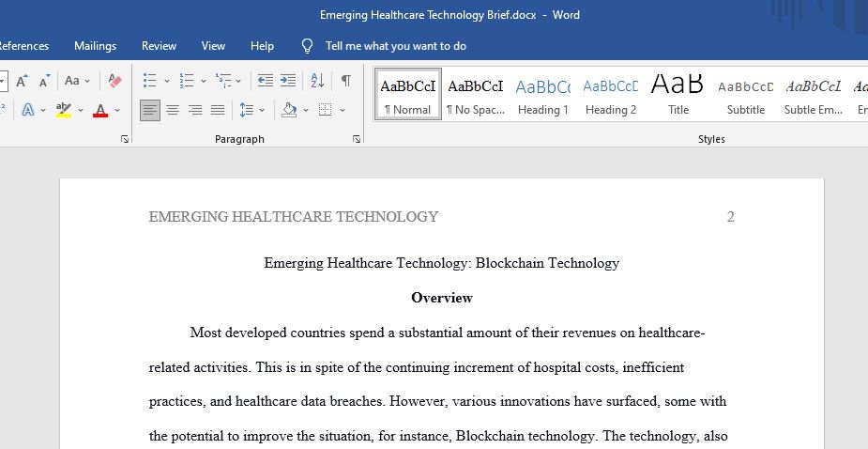Open the References tab
The image size is (868, 449).
pyautogui.click(x=23, y=46)
